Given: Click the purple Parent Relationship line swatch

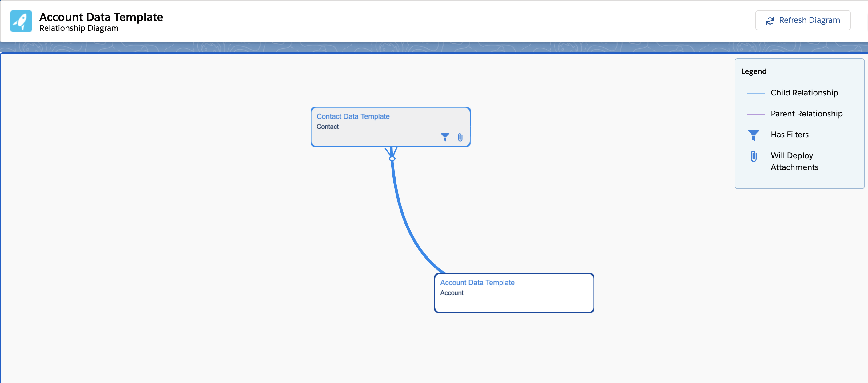Looking at the screenshot, I should coord(756,114).
